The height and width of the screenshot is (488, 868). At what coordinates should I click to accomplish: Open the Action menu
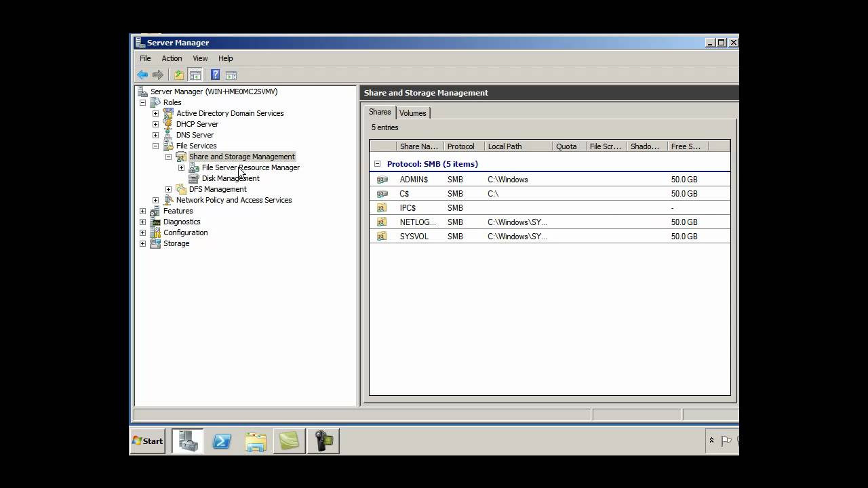172,58
